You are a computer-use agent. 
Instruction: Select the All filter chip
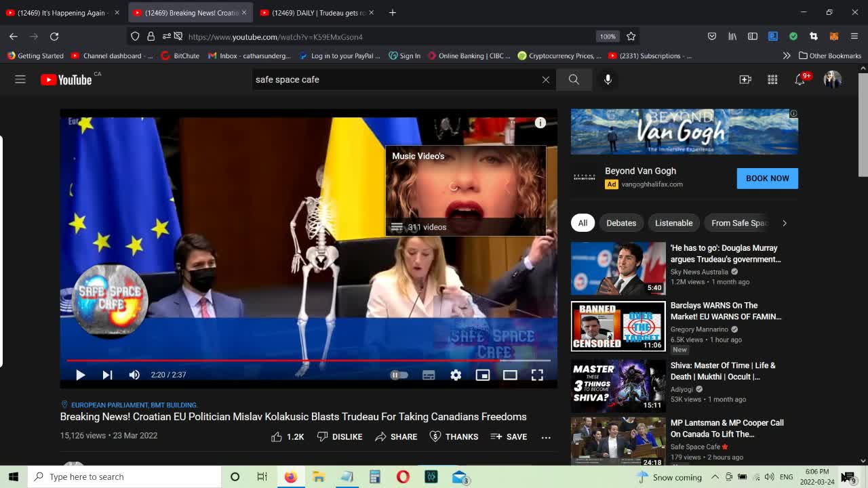coord(583,223)
